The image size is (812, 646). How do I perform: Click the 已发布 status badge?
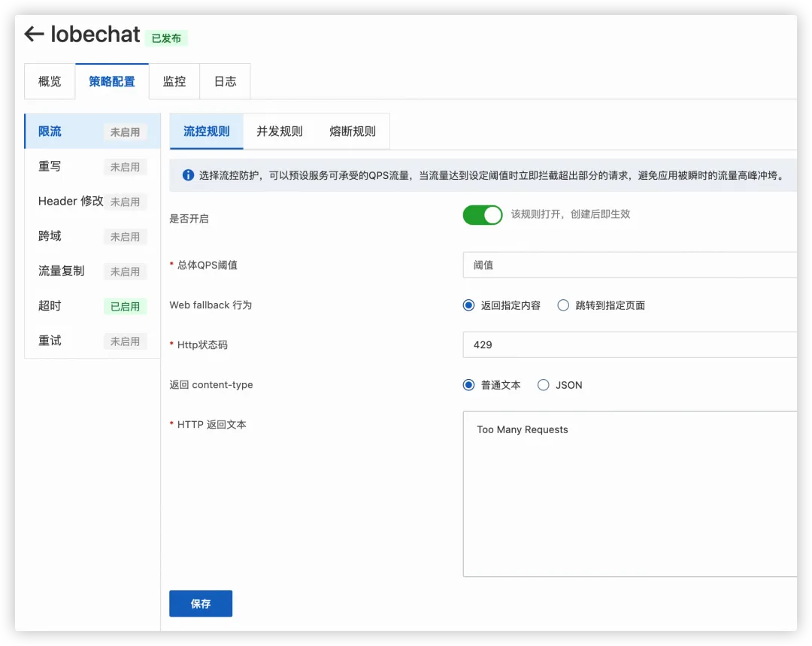point(166,38)
